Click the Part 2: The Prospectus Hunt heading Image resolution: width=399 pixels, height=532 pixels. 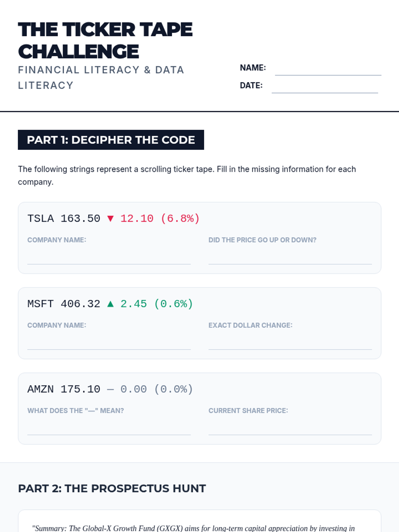112,488
